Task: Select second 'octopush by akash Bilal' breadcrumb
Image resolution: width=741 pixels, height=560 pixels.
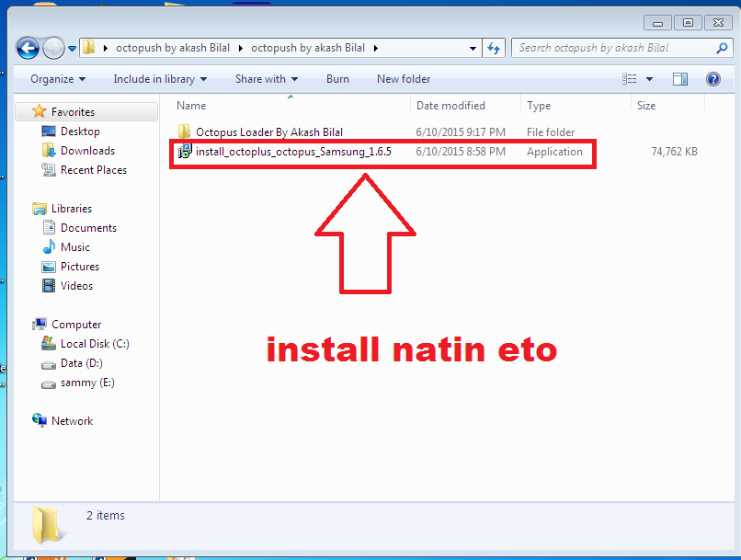Action: (x=308, y=48)
